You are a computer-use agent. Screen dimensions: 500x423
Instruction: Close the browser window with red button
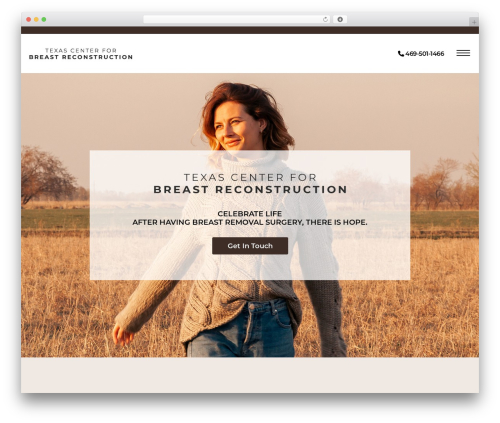click(x=29, y=20)
